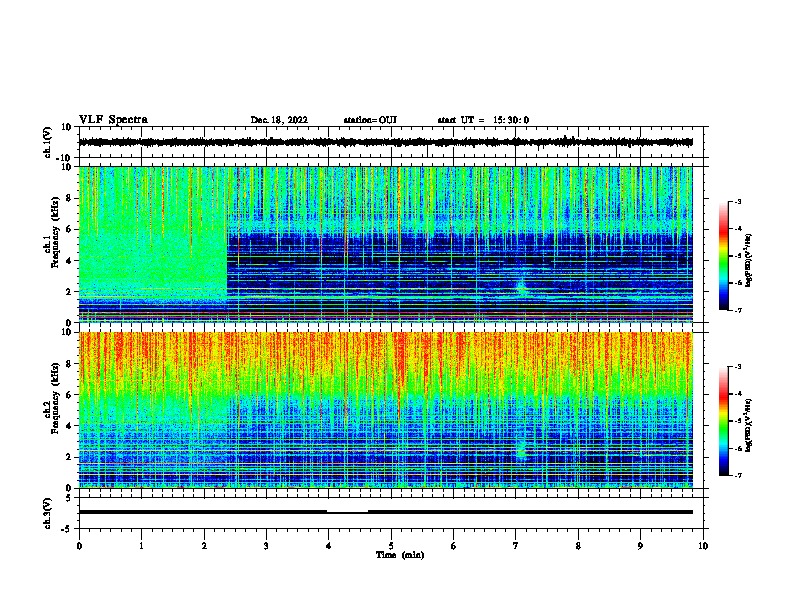792x612 pixels.
Task: Click the ch.2 spectrogram color scale bar
Action: [723, 421]
